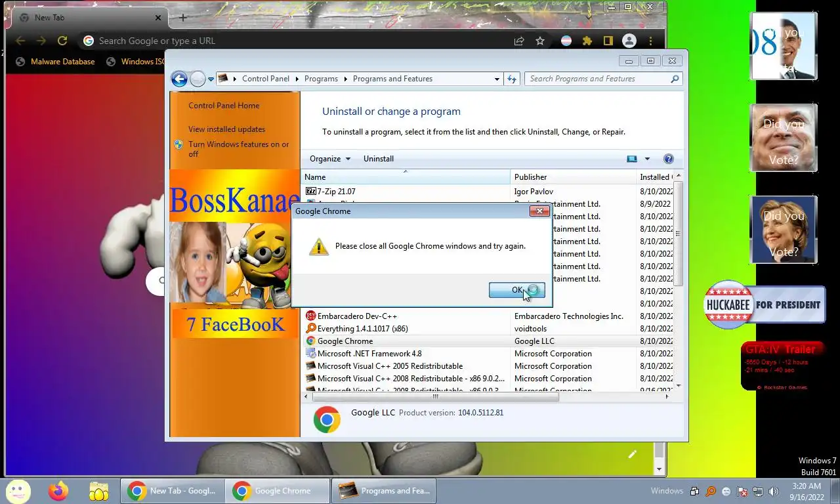The width and height of the screenshot is (840, 504).
Task: Open the recent pages dropdown arrow
Action: (211, 79)
